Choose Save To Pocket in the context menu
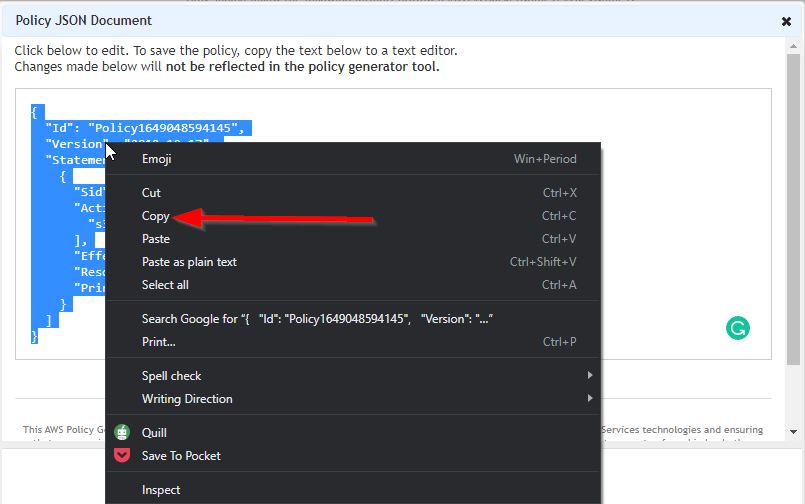 point(353,456)
